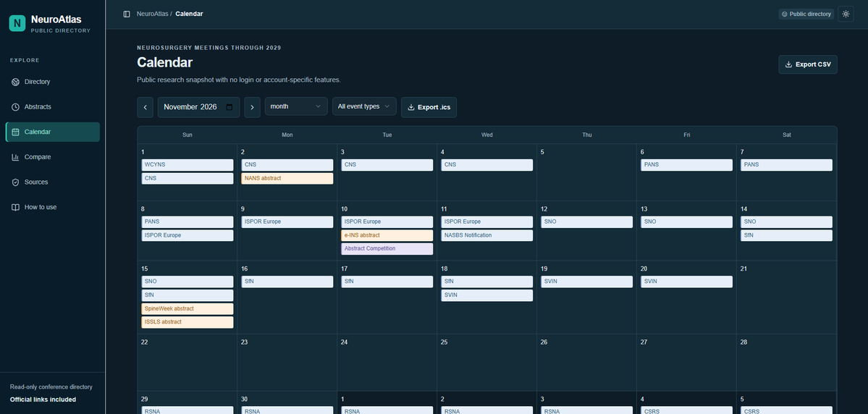The height and width of the screenshot is (414, 868).
Task: Open ISPOR Europe event on November 9
Action: point(287,222)
